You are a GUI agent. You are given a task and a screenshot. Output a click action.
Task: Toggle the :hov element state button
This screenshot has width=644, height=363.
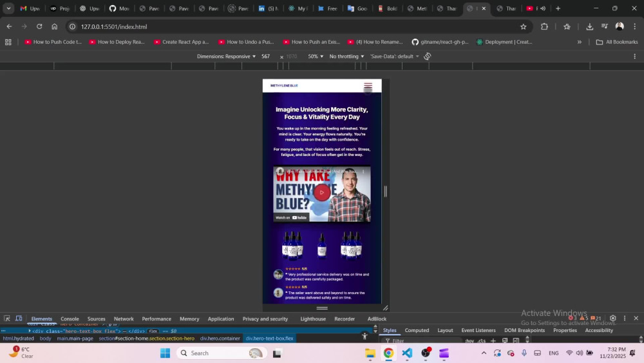(x=469, y=341)
